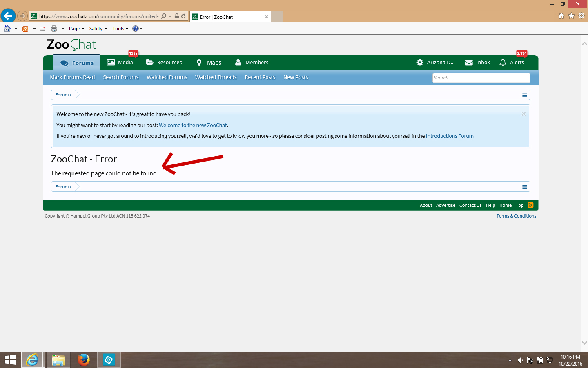Open the Alerts bell notifications

[x=512, y=63]
